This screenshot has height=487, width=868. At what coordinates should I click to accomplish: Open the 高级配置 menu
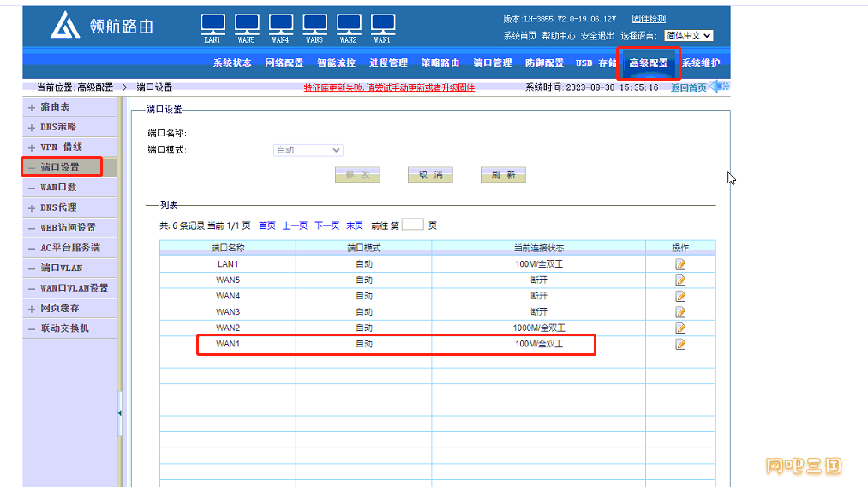pos(649,63)
